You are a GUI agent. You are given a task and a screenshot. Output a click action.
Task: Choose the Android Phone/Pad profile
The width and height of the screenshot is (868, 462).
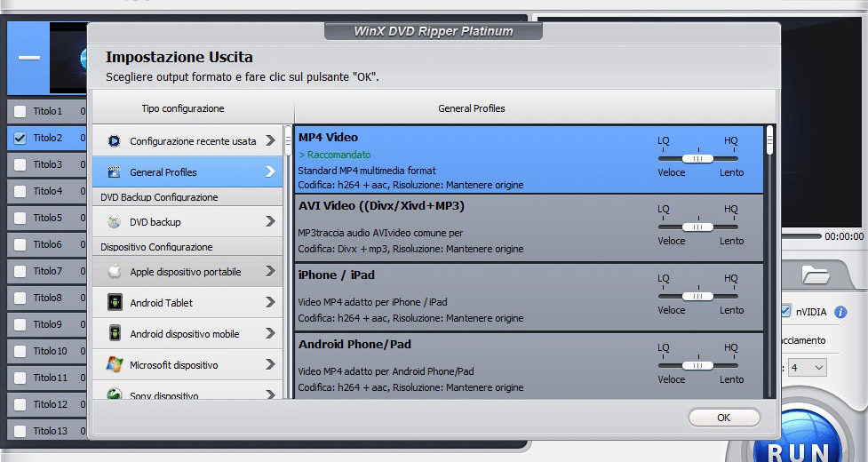pos(529,366)
